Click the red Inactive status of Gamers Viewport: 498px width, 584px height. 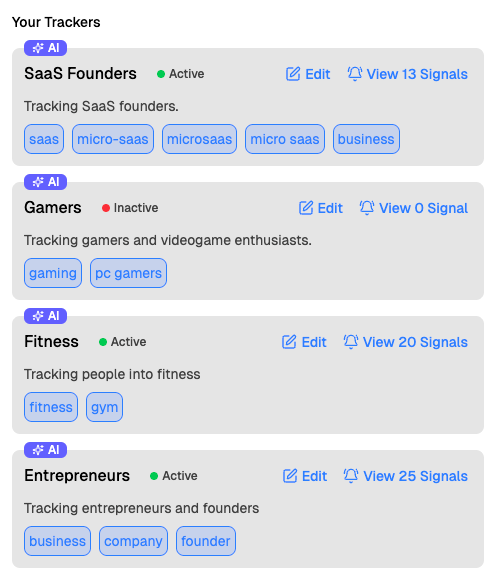[130, 208]
